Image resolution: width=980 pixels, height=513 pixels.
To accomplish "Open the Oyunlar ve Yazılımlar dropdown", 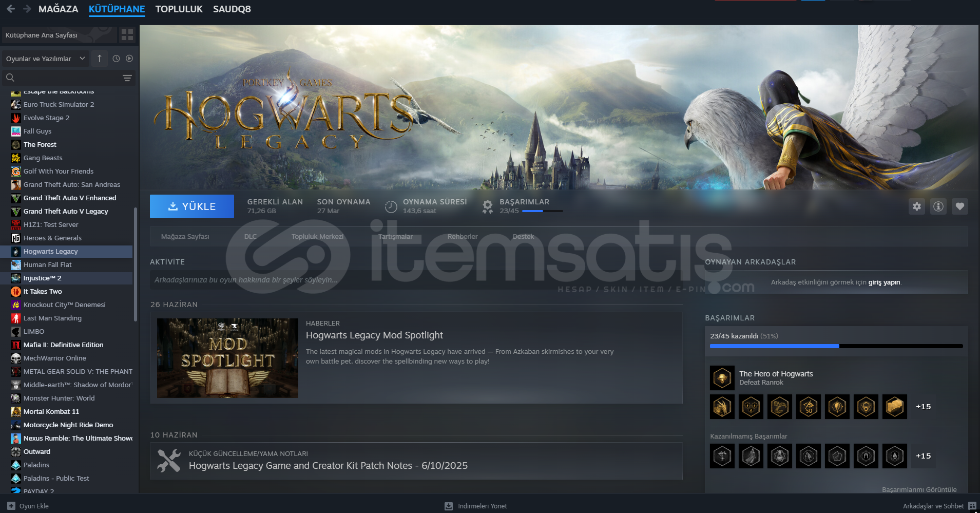I will point(45,59).
